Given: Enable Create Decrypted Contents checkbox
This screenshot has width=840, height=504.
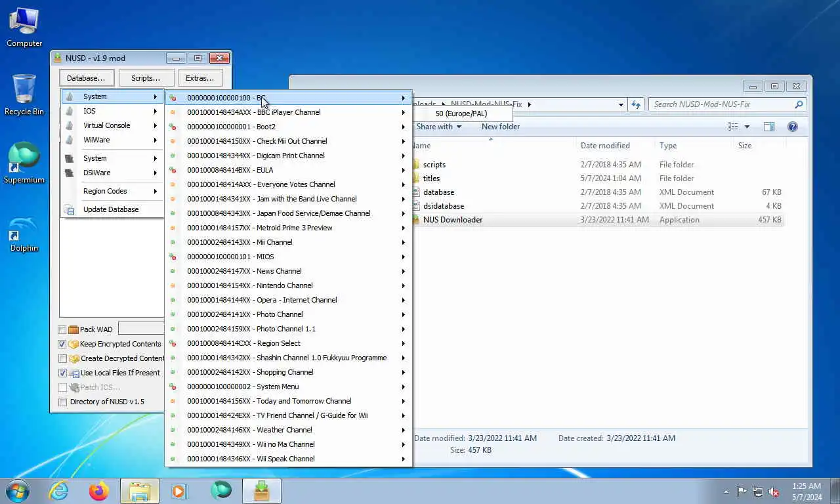Looking at the screenshot, I should [62, 358].
